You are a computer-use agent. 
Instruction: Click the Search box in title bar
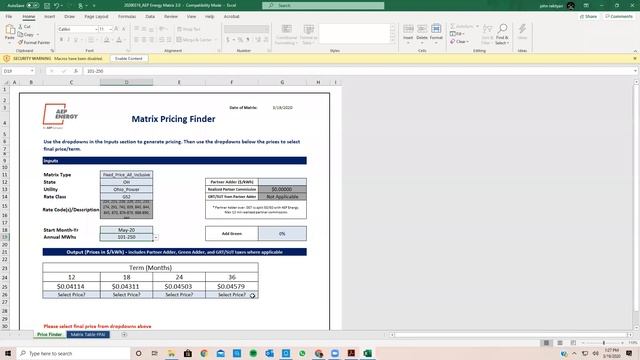[x=323, y=6]
